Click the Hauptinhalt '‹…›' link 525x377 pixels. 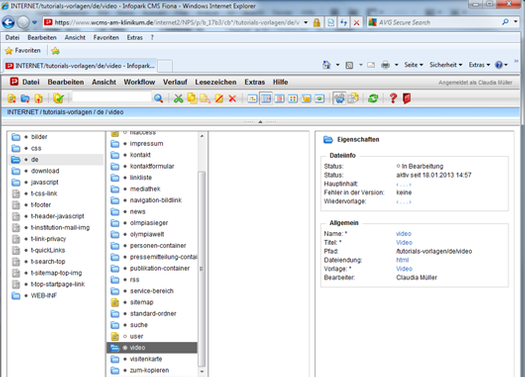click(x=403, y=184)
